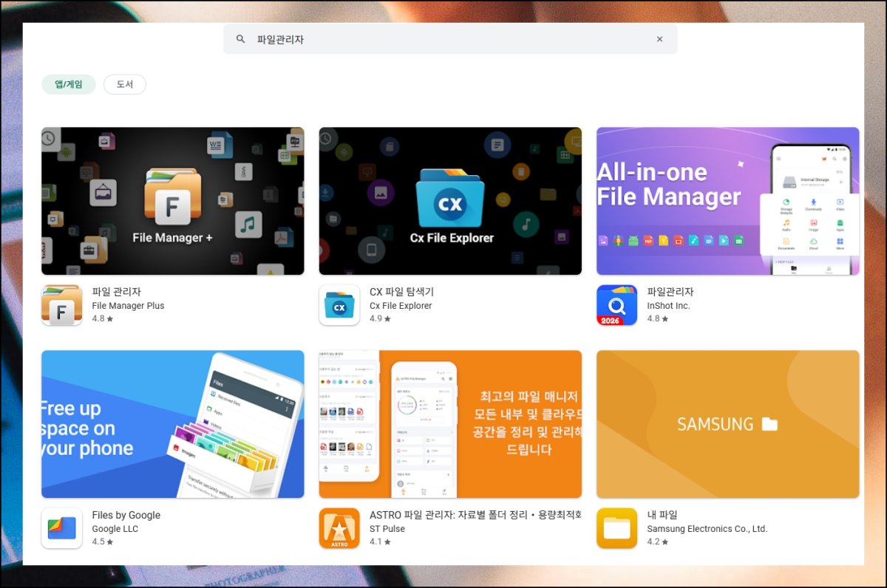Click the CX 파일 탐색기 app icon

(x=339, y=305)
